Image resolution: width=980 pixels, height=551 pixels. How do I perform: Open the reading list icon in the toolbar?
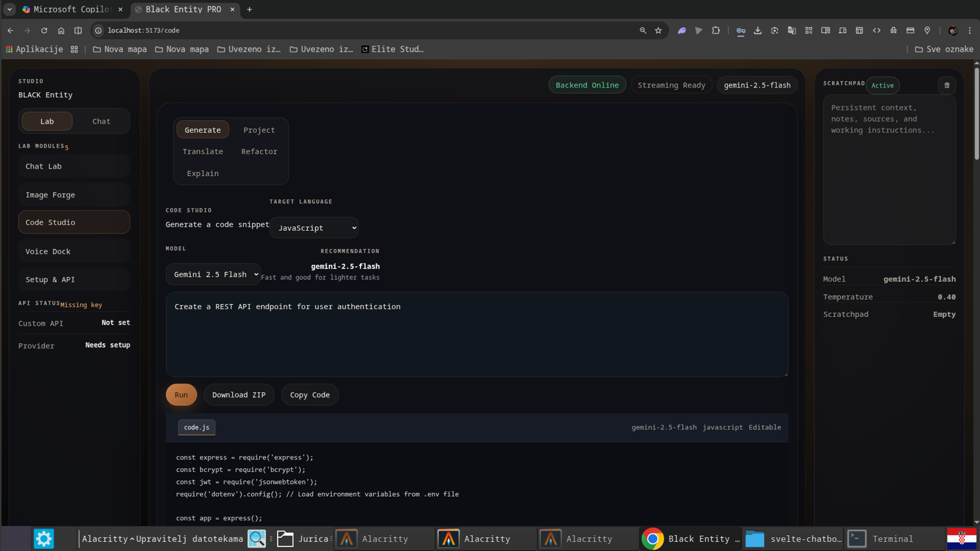[x=826, y=30]
